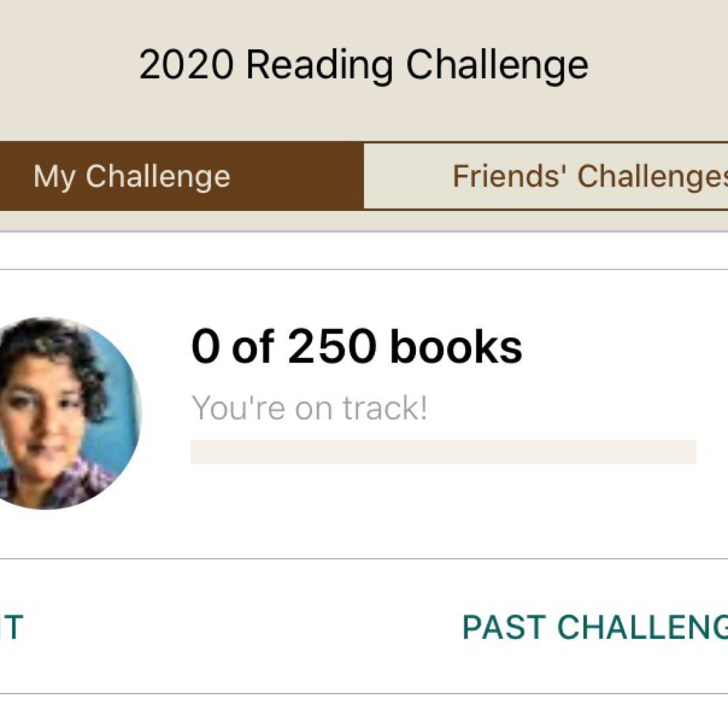Tap the empty progress track under status
The width and height of the screenshot is (728, 728).
(443, 452)
